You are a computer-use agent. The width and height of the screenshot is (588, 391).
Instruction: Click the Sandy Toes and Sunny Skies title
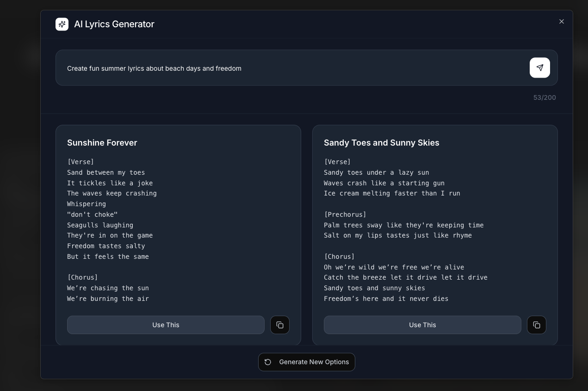(x=382, y=143)
